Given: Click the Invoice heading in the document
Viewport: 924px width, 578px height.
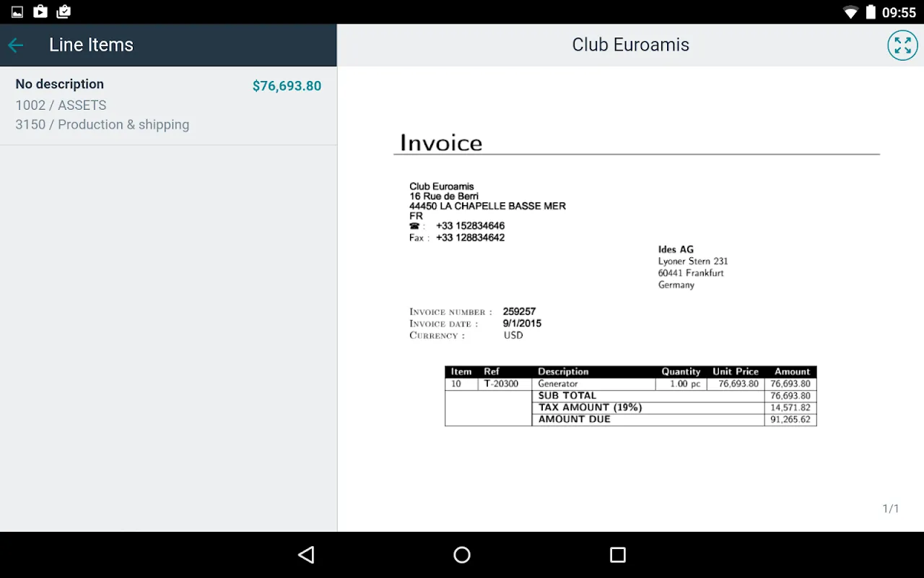Looking at the screenshot, I should pyautogui.click(x=441, y=142).
